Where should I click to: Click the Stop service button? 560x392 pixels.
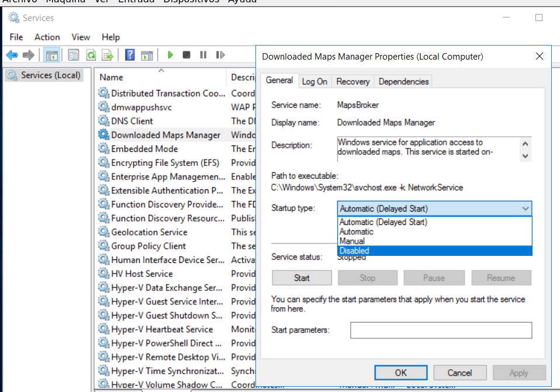pos(368,277)
